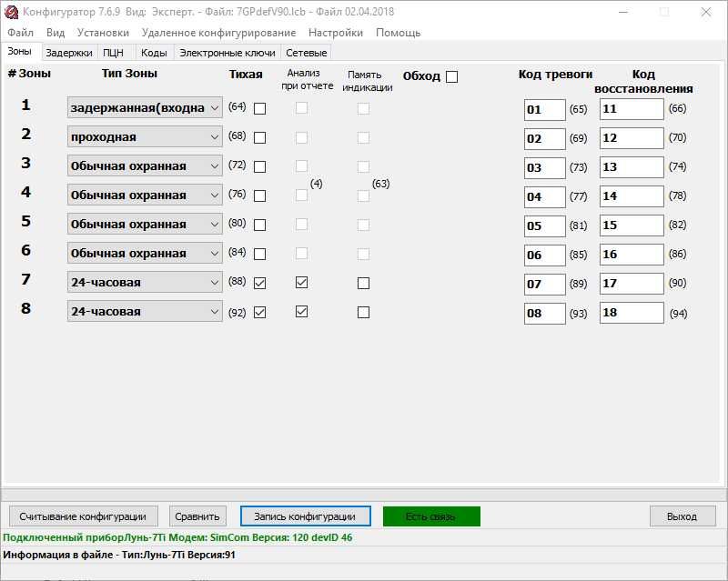Click alarm code field 06

point(544,255)
